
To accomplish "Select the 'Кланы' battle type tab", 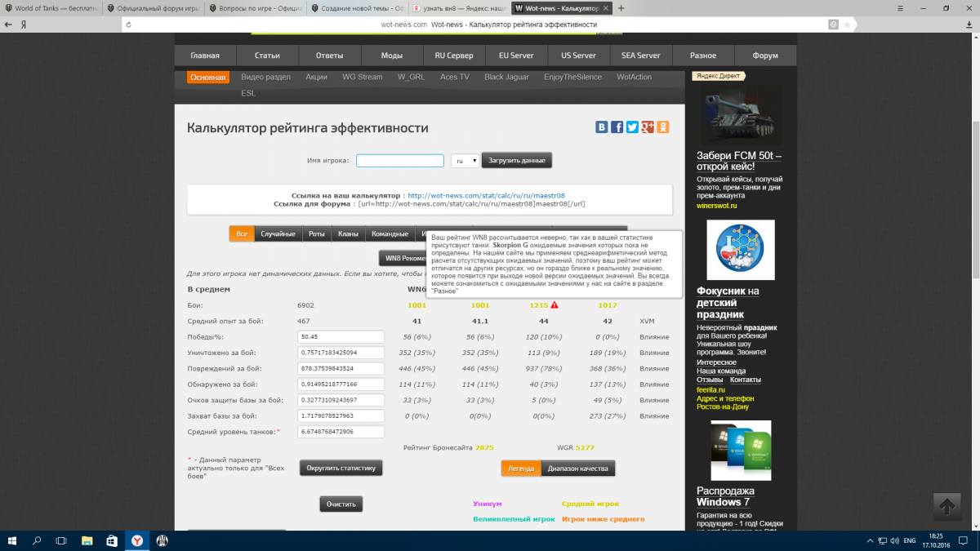I will 348,234.
